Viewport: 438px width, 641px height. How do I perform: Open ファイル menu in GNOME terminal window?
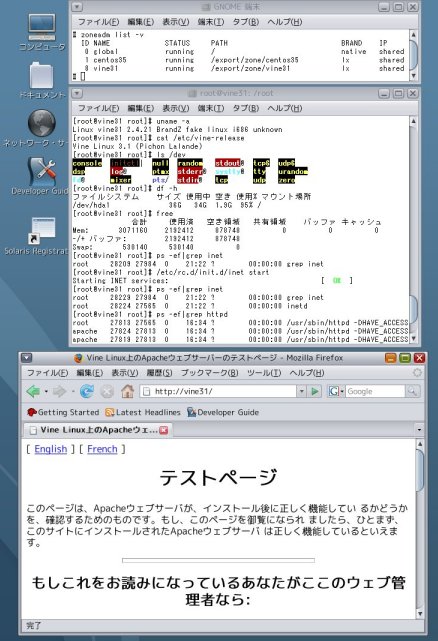pos(99,22)
